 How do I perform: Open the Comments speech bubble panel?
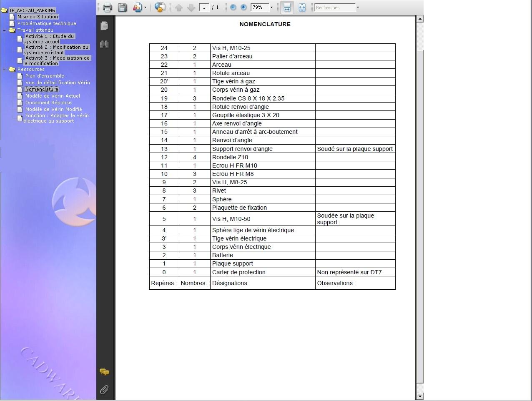pyautogui.click(x=104, y=372)
